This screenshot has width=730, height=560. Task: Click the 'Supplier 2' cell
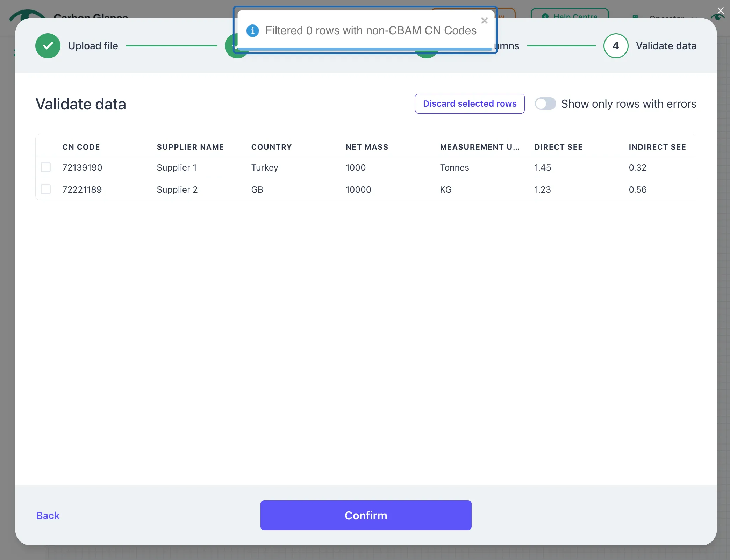tap(177, 189)
